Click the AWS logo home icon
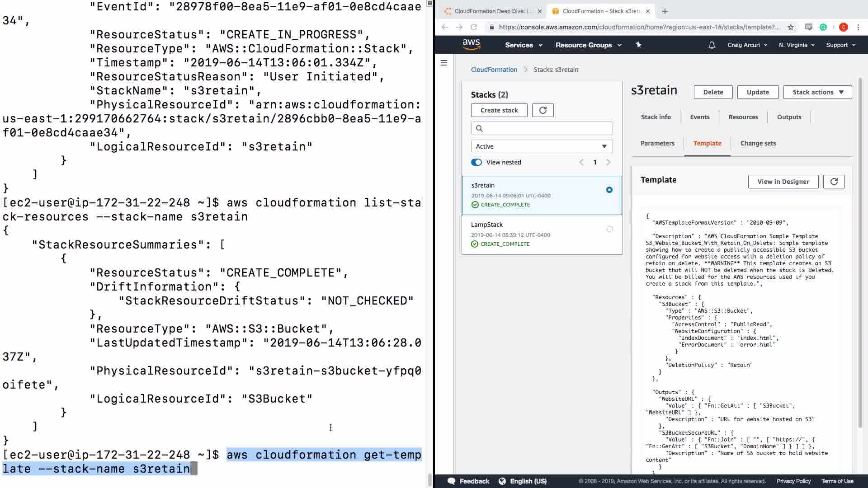 click(471, 44)
